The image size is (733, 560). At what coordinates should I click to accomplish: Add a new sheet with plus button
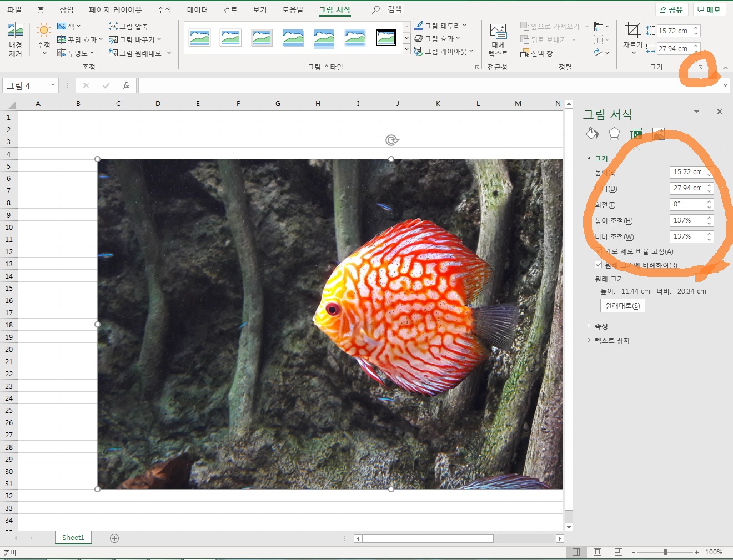pos(114,538)
